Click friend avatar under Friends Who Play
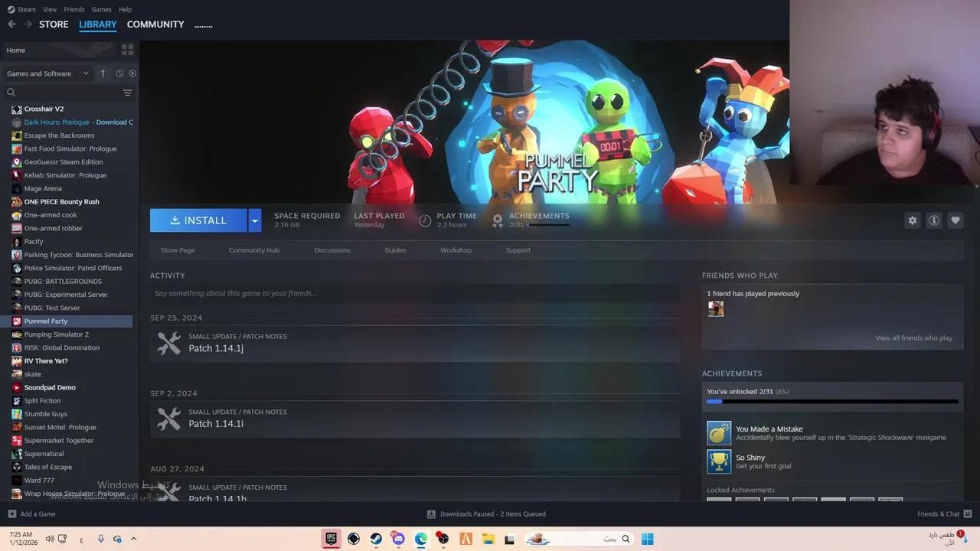 (x=716, y=308)
